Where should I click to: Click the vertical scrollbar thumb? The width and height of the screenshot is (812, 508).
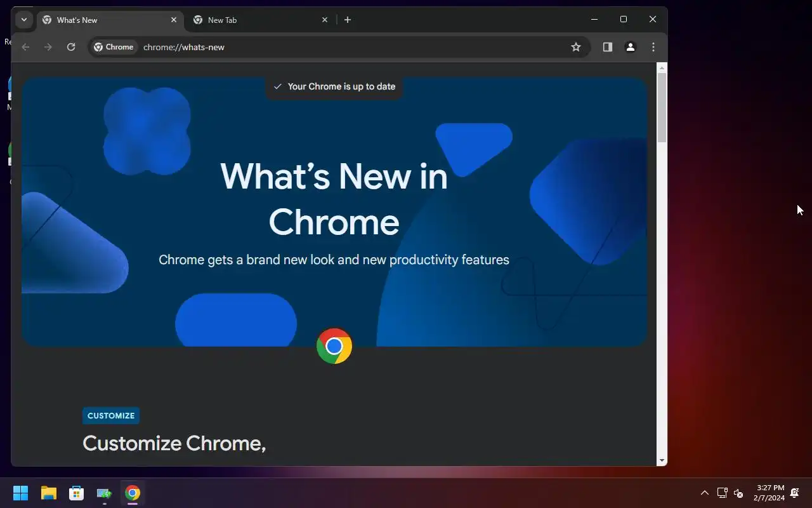tap(662, 107)
